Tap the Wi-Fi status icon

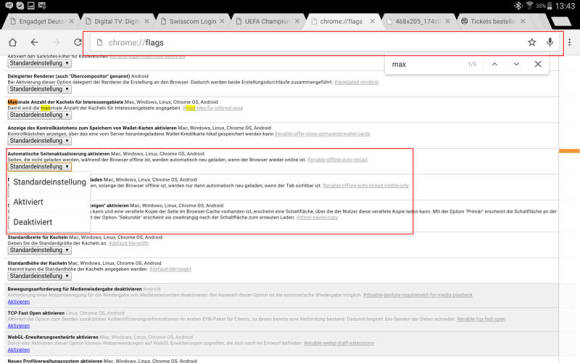point(529,6)
